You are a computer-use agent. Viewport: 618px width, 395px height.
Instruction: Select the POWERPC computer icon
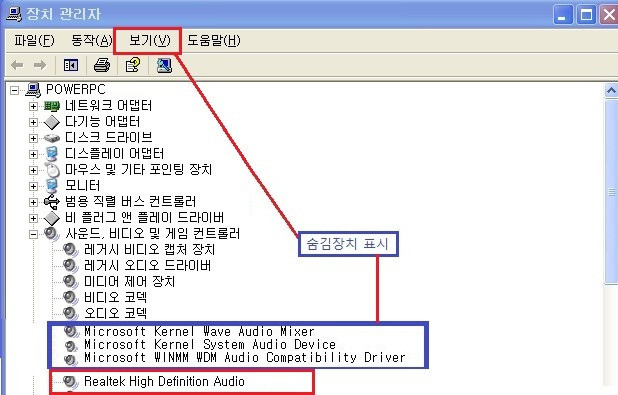pyautogui.click(x=33, y=90)
